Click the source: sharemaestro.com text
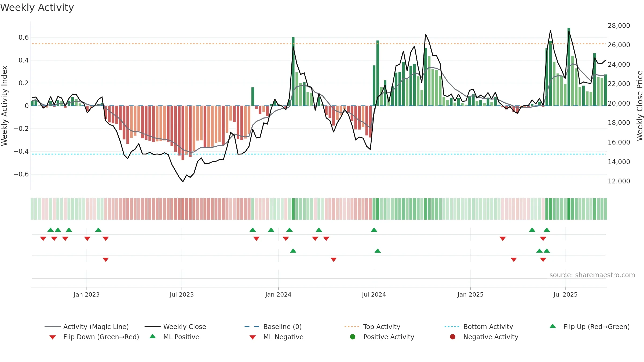This screenshot has height=362, width=644. pyautogui.click(x=592, y=275)
